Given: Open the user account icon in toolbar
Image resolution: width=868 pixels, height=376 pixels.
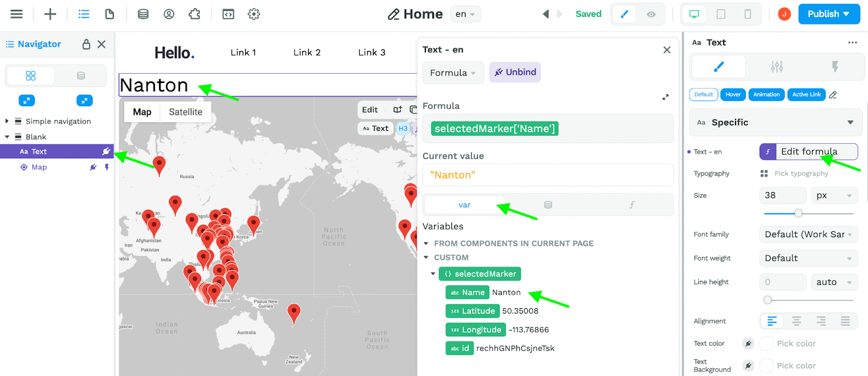Looking at the screenshot, I should point(169,14).
